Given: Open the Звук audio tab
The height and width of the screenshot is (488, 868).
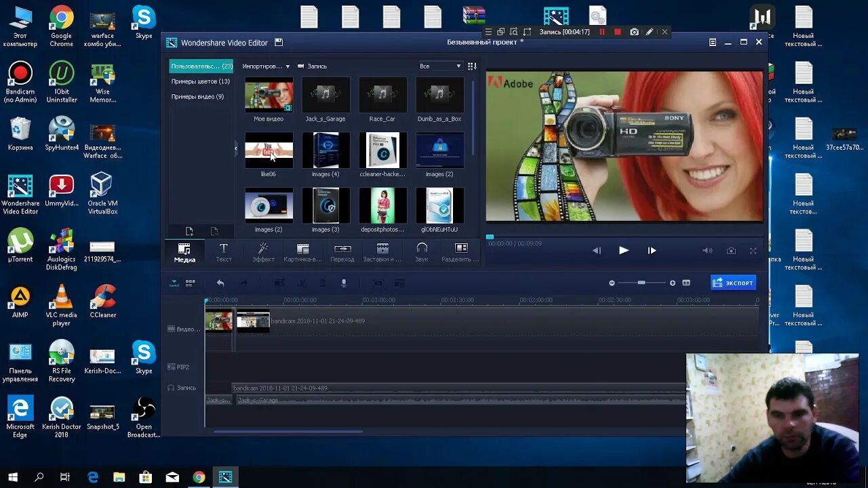Looking at the screenshot, I should (x=422, y=252).
